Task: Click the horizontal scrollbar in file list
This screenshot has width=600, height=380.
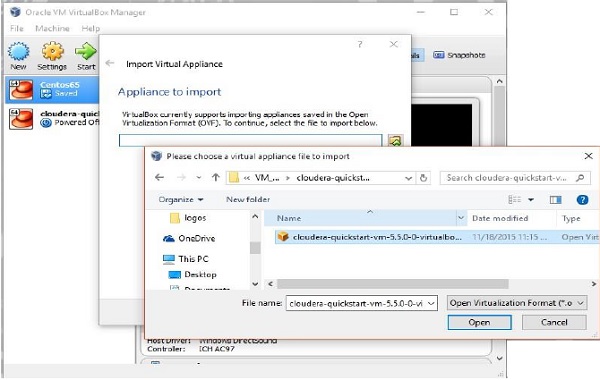Action: click(x=393, y=284)
